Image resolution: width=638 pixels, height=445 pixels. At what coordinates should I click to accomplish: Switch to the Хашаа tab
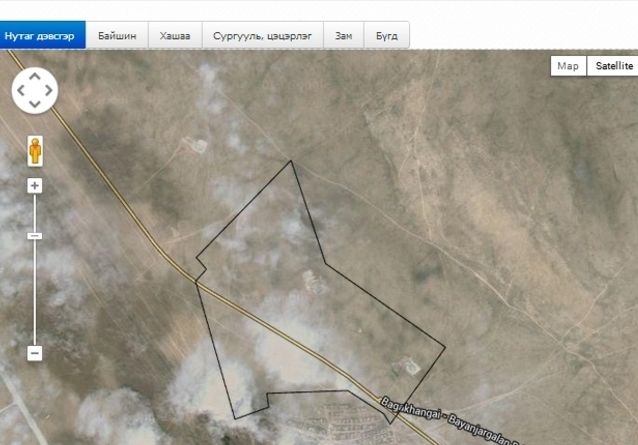pos(175,35)
